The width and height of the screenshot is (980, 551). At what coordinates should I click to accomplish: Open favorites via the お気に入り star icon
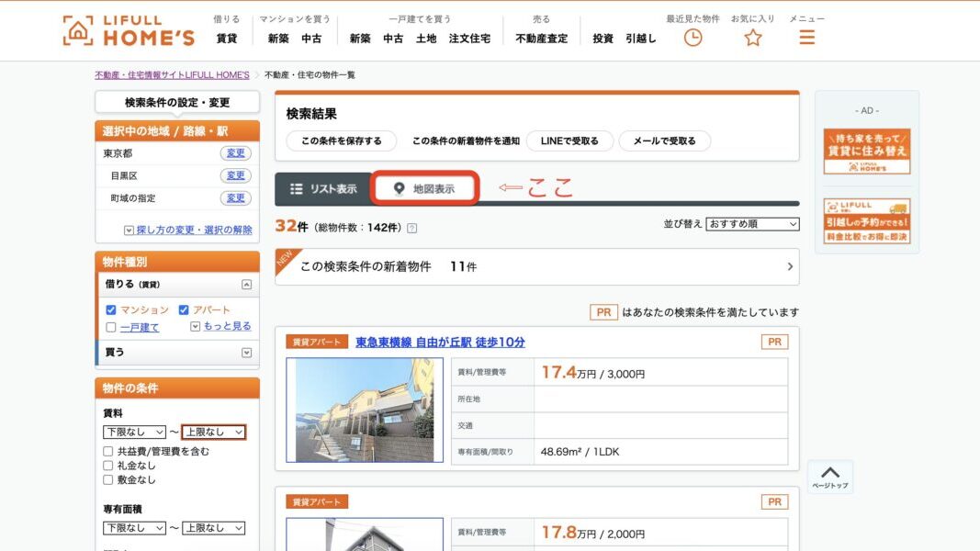pos(752,37)
